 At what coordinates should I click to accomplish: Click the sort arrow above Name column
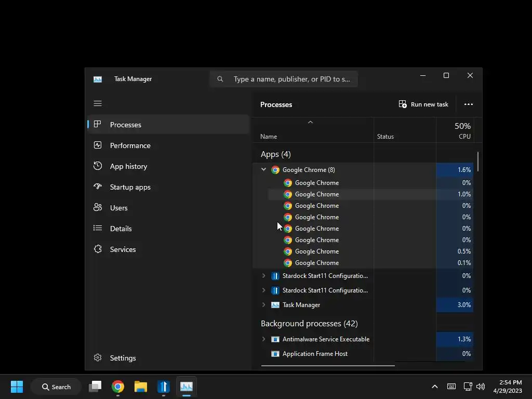310,122
